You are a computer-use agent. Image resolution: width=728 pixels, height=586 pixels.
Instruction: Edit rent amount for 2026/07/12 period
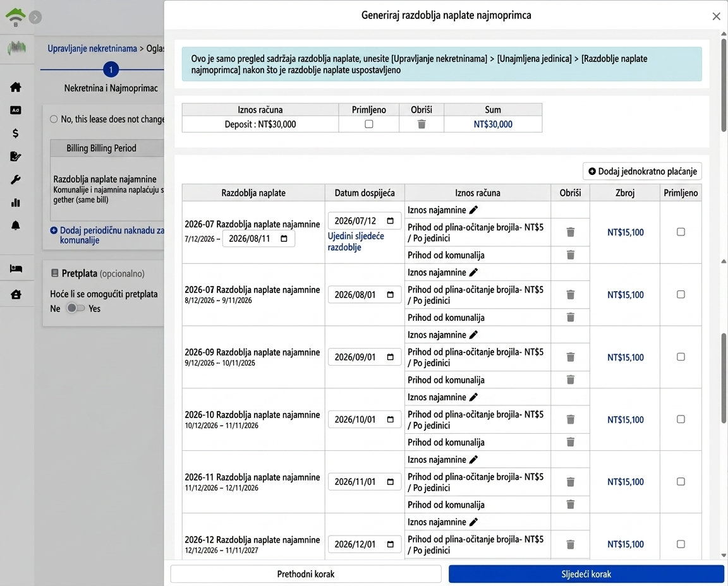473,210
